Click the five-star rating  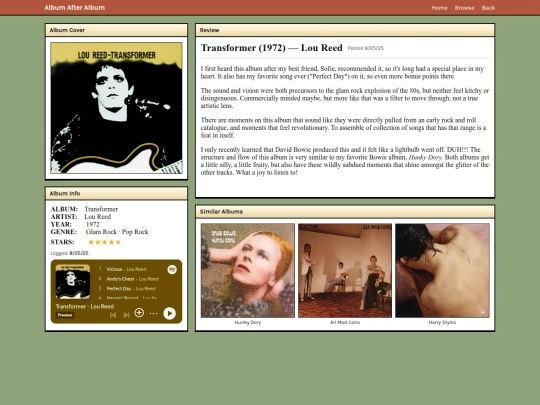[x=104, y=242]
